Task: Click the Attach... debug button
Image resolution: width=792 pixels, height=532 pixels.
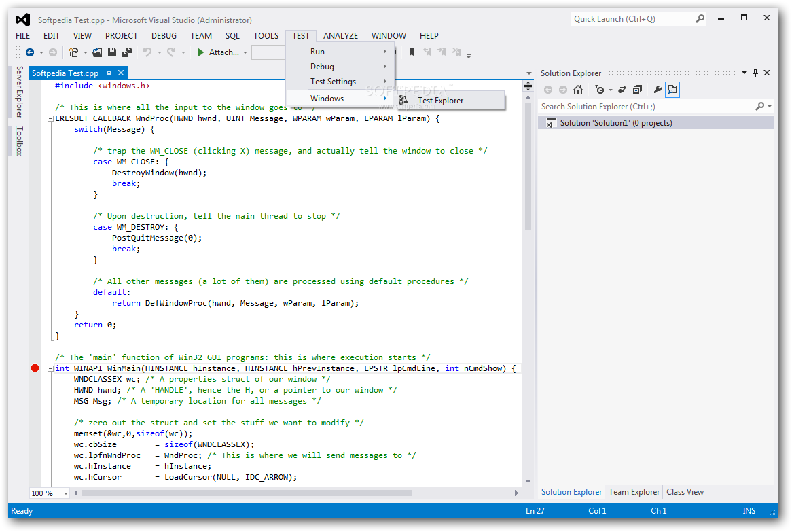Action: pos(218,52)
